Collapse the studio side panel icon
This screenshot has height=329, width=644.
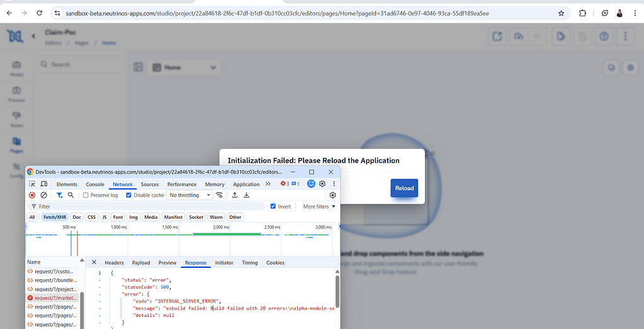tap(138, 67)
